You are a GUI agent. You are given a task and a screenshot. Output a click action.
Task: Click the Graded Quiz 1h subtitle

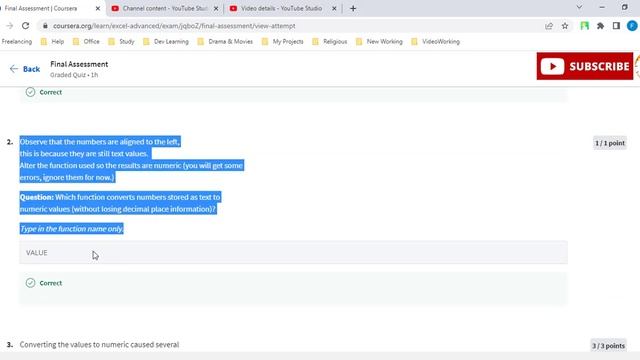[x=74, y=75]
